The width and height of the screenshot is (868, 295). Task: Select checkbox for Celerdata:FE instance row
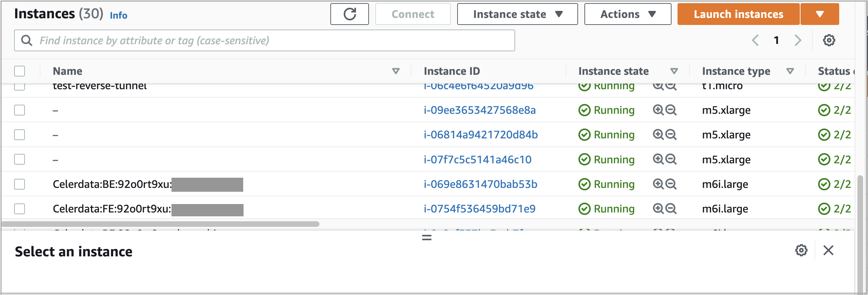pyautogui.click(x=20, y=209)
